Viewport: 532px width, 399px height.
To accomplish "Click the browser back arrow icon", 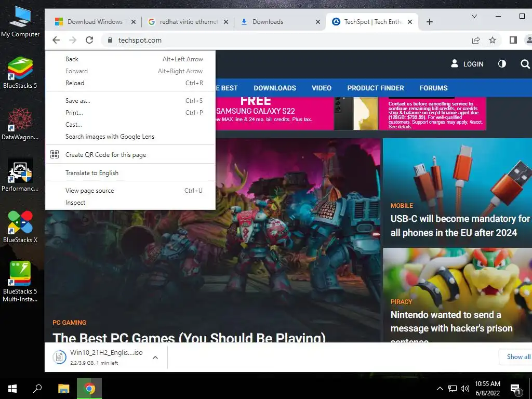I will click(56, 40).
